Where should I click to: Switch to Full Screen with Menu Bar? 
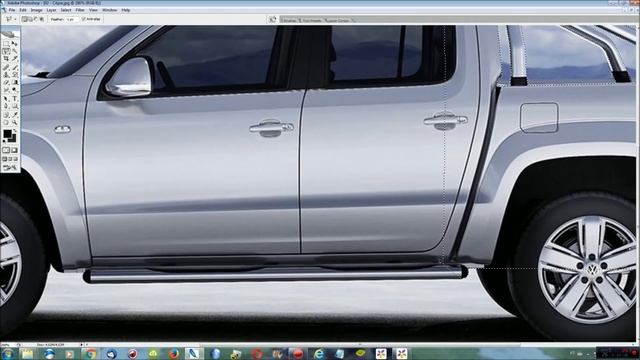coord(10,159)
